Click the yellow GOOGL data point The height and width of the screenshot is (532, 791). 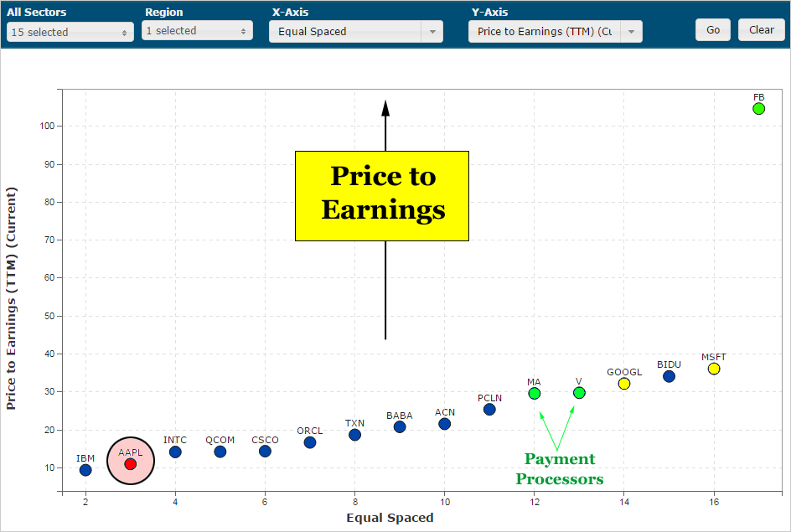pyautogui.click(x=624, y=384)
